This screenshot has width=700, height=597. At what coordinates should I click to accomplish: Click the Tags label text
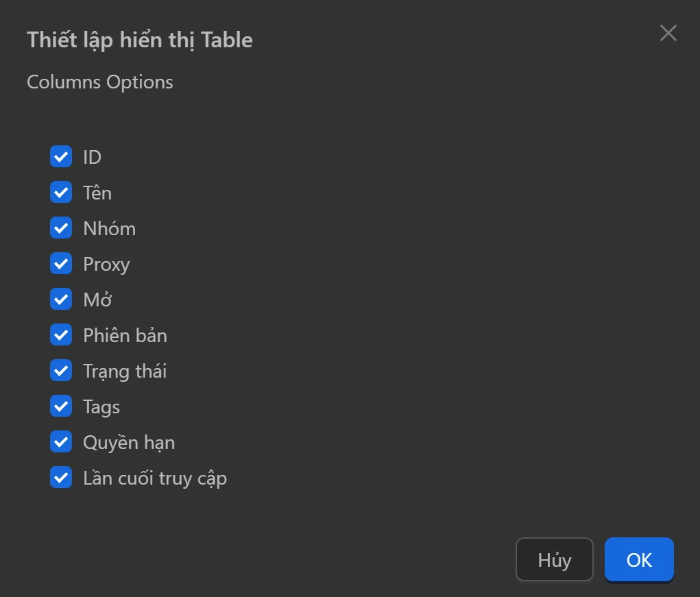(101, 406)
